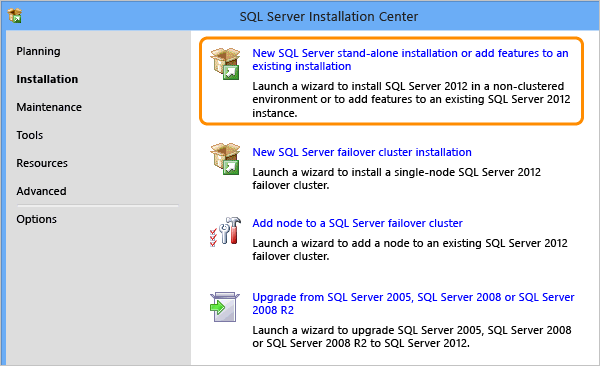Open the Planning page
This screenshot has height=366, width=600.
(38, 51)
